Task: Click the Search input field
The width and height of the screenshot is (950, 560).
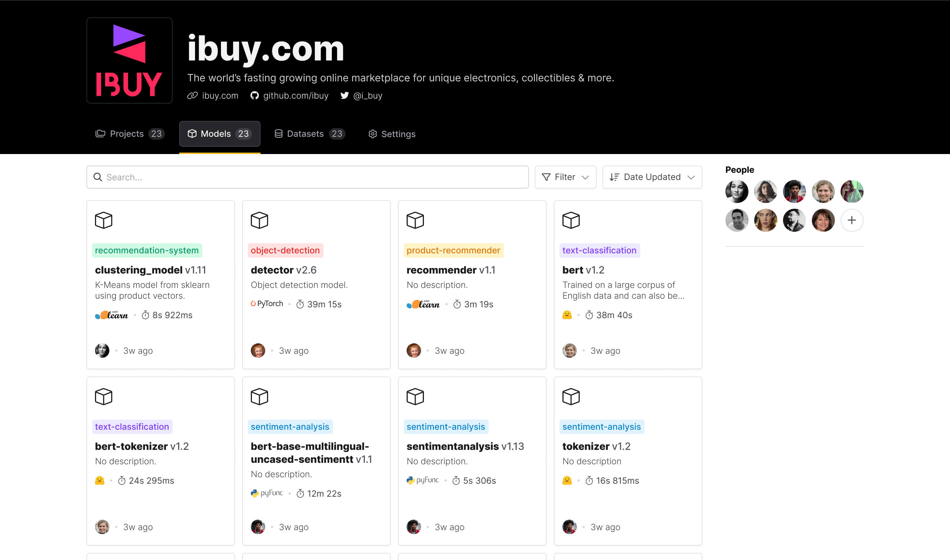Action: [x=307, y=177]
